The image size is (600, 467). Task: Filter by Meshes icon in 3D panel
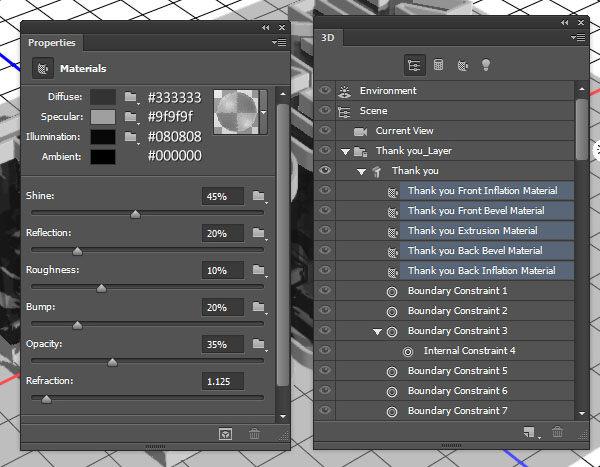click(x=439, y=65)
